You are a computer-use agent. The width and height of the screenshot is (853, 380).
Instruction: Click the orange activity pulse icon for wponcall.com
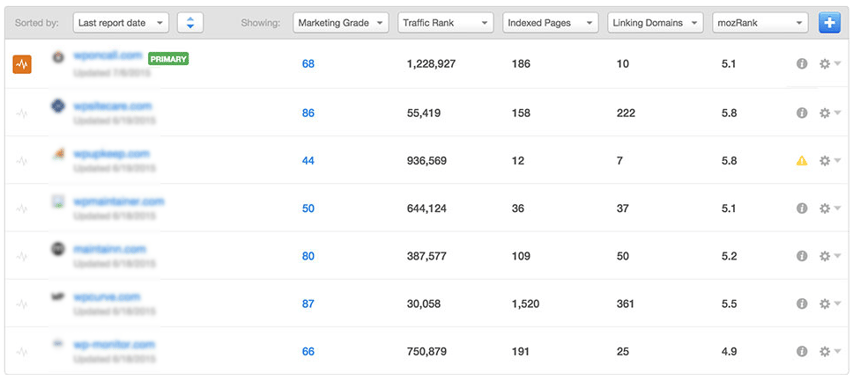pos(22,64)
